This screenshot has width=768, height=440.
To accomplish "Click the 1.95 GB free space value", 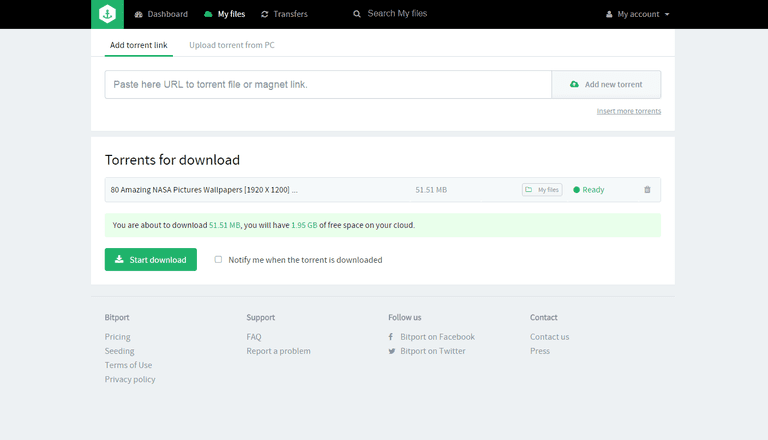I will coord(304,225).
